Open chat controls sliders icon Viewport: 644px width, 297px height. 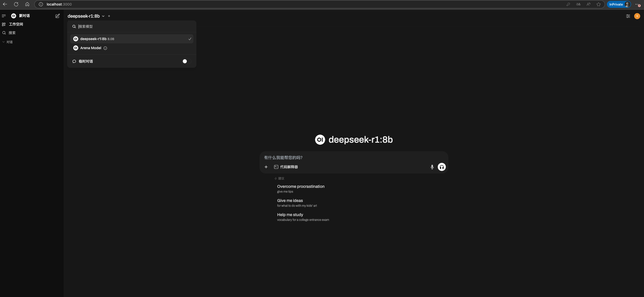[x=628, y=16]
